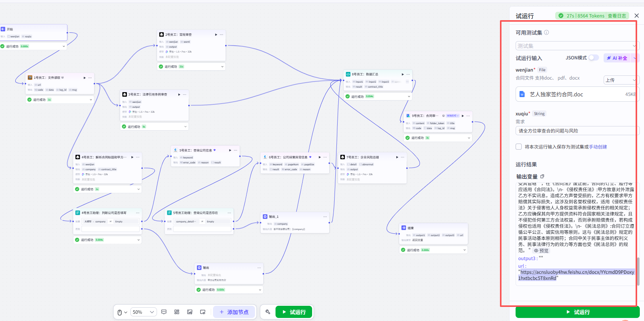
Task: Click the info icon beside 可用测试集
Action: 546,32
